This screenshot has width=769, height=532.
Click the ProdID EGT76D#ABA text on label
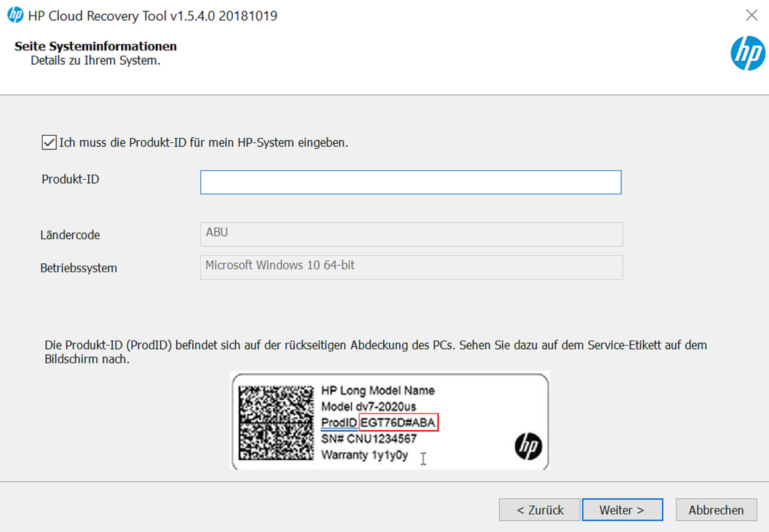379,422
